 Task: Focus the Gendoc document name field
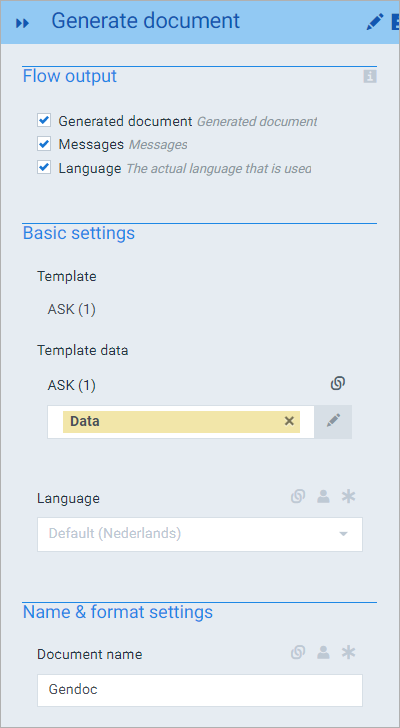200,690
